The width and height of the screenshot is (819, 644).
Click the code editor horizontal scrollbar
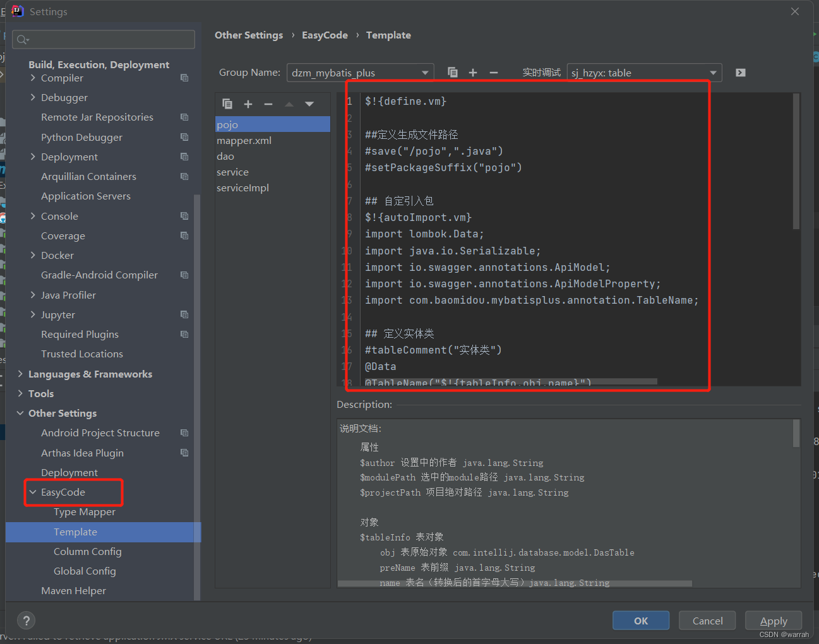point(511,382)
